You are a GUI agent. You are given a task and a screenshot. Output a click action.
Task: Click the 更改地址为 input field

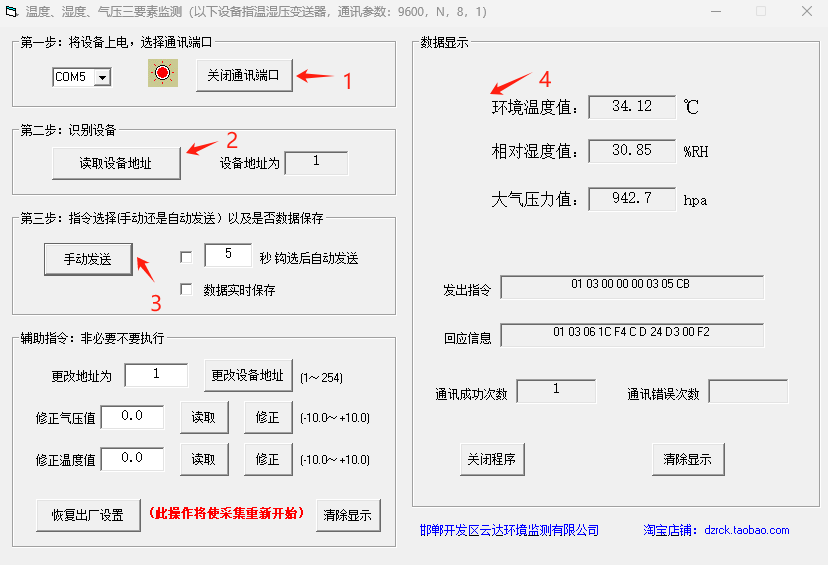tap(156, 375)
